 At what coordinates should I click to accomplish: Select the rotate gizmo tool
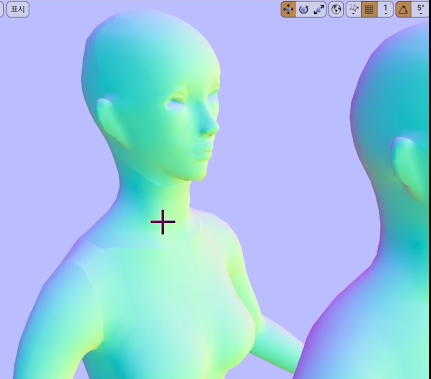click(x=303, y=9)
